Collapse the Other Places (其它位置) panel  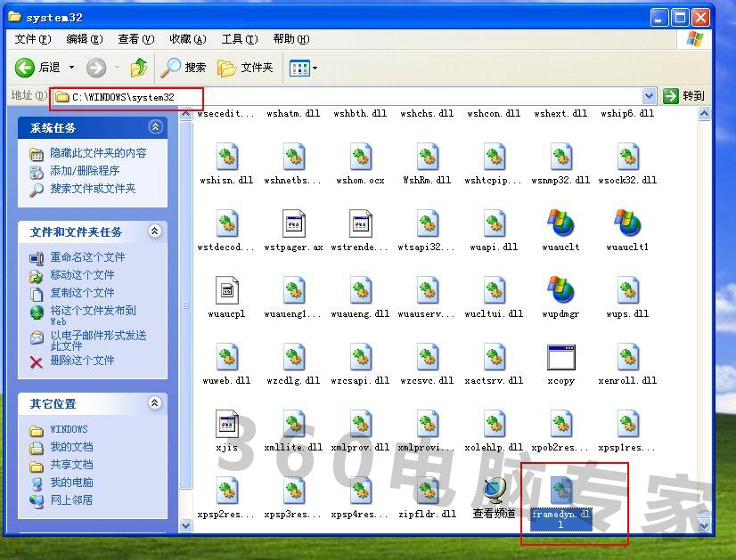coord(155,403)
